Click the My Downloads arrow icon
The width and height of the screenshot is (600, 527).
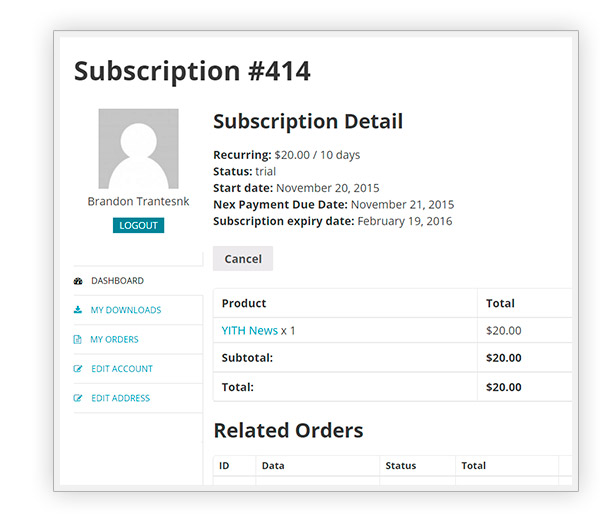[x=78, y=310]
